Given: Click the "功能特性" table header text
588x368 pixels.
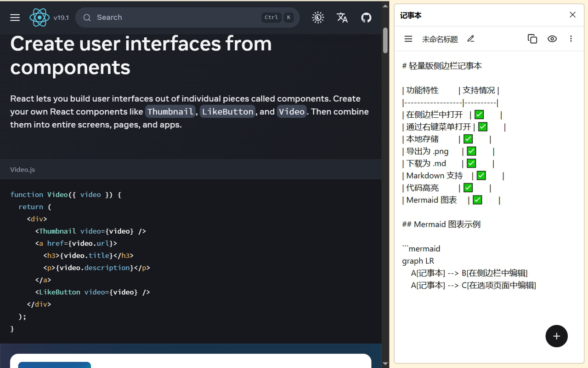Looking at the screenshot, I should point(423,91).
